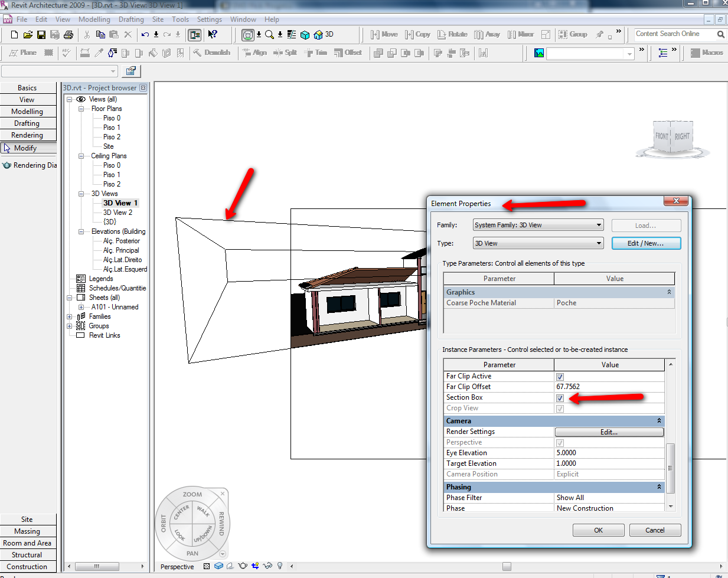Click the Open file toolbar icon
728x578 pixels.
(28, 35)
